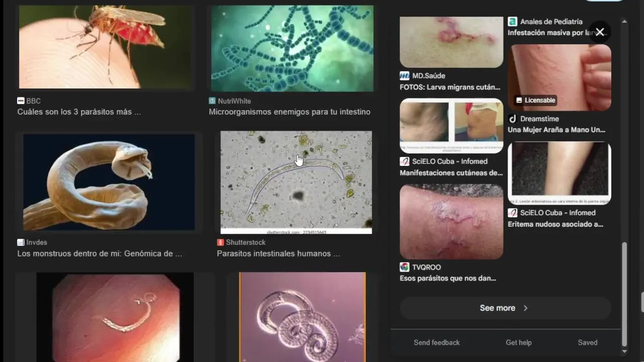Click the side panel scrollbar down arrow
644x362 pixels.
[624, 351]
